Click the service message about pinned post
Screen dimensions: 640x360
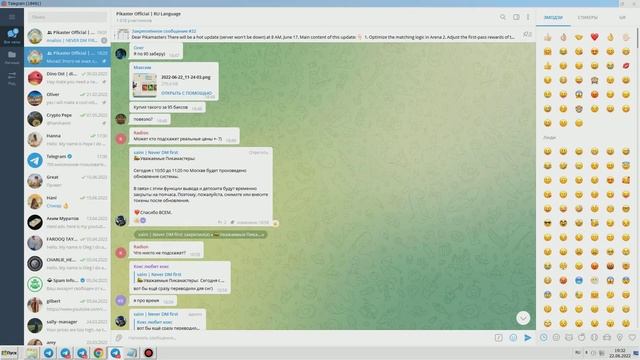coord(201,235)
